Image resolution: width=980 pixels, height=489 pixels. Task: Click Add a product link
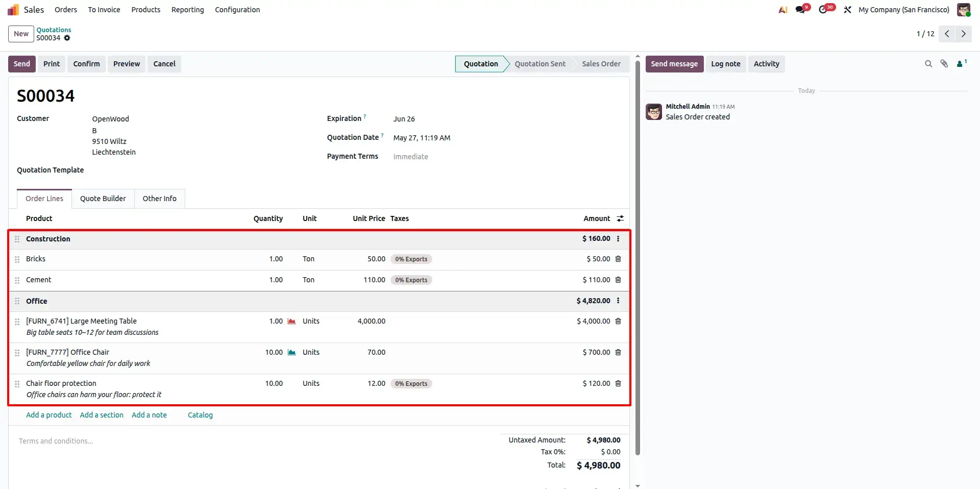[49, 415]
